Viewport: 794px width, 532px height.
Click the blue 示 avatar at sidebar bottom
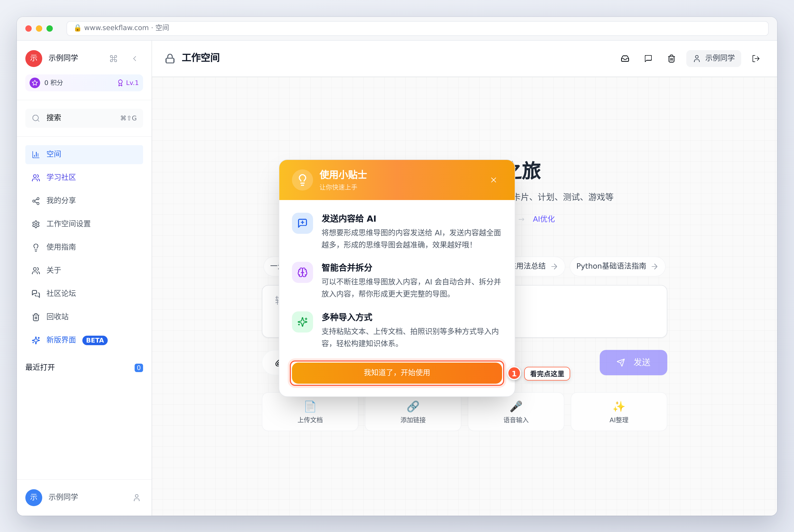(34, 497)
